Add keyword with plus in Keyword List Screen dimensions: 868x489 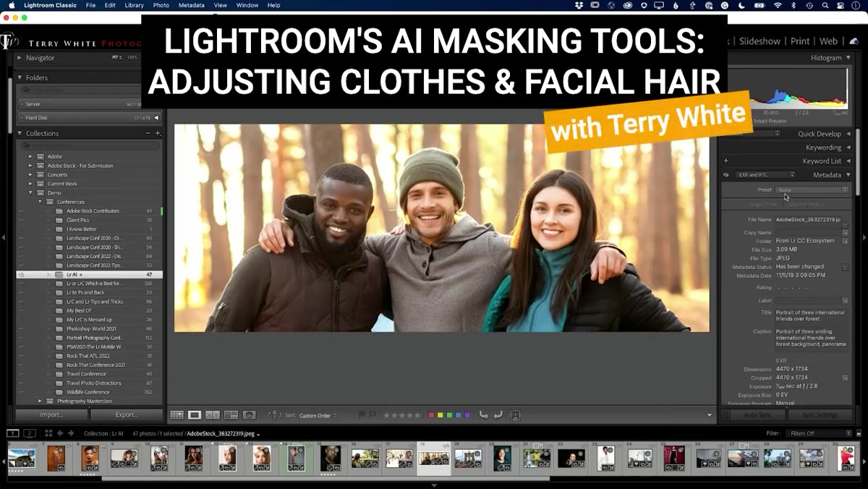coord(726,161)
